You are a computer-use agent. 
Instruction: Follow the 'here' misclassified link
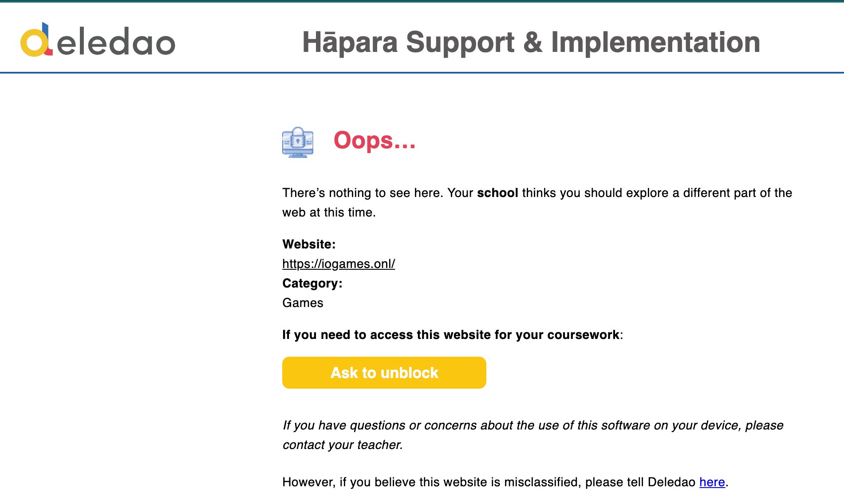click(x=712, y=482)
